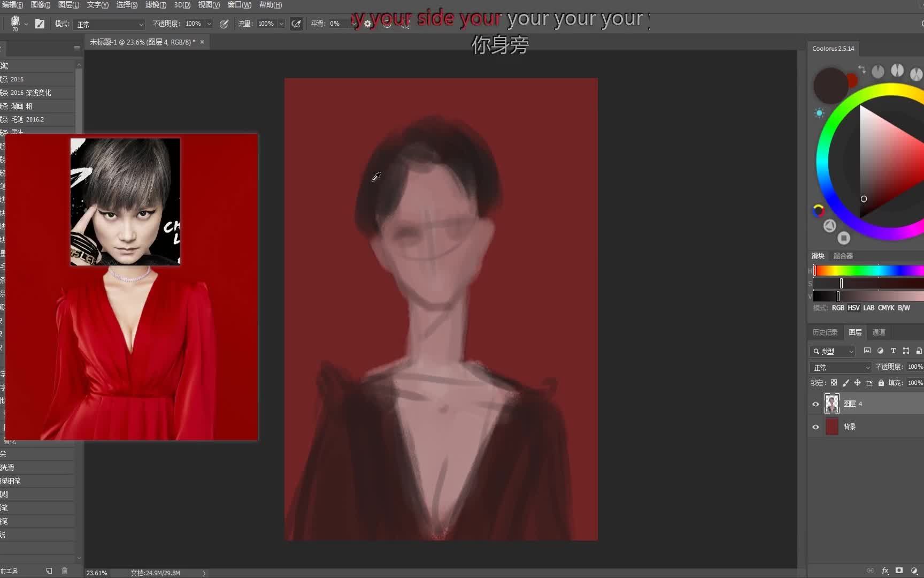
Task: Open the 帮助(H) menu
Action: point(270,5)
